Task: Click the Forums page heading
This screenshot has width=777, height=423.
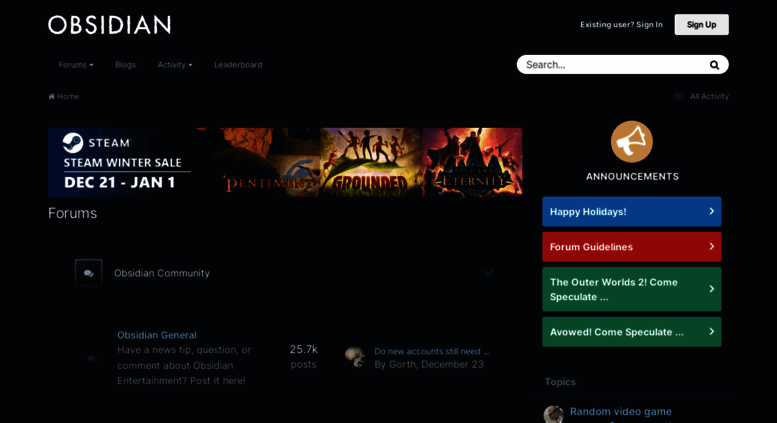Action: [72, 213]
